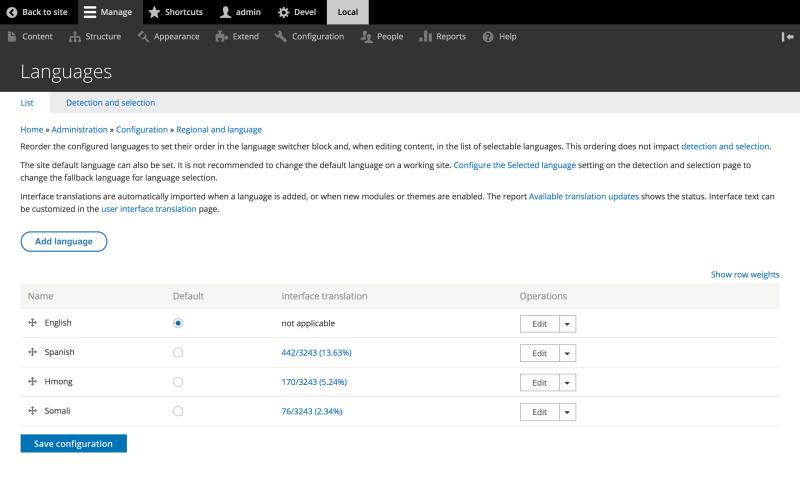
Task: Open the Devel toolbar menu
Action: [x=297, y=12]
